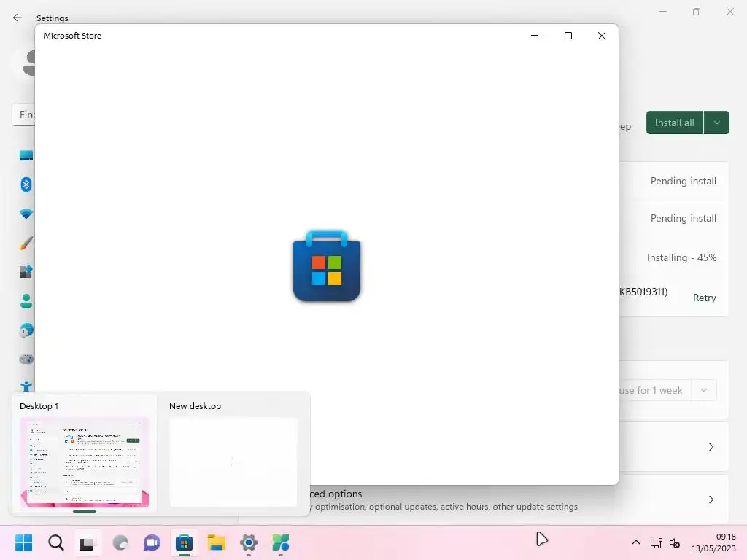Switch to Settings via taskbar gear icon

pyautogui.click(x=248, y=542)
